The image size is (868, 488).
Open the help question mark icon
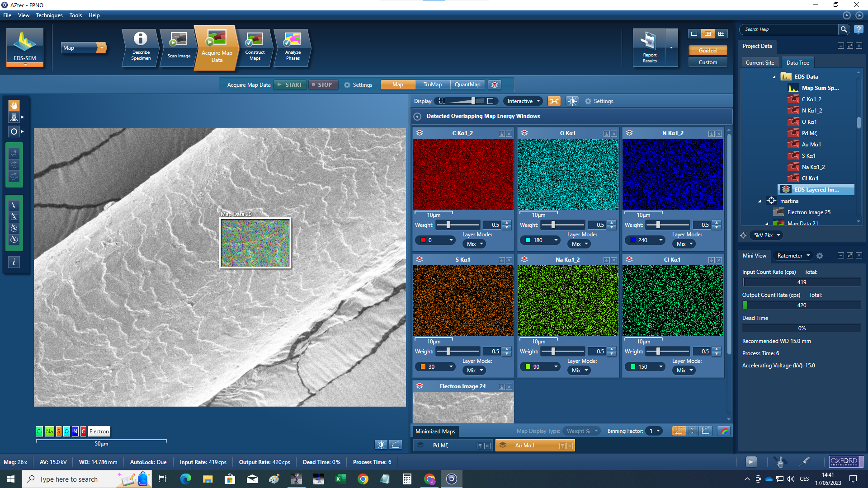(859, 29)
